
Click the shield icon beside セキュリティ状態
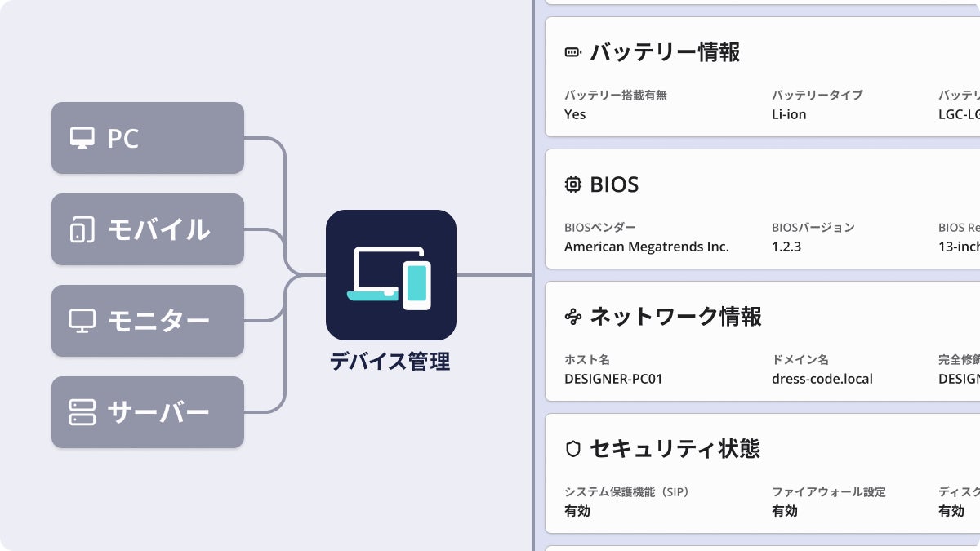[573, 449]
